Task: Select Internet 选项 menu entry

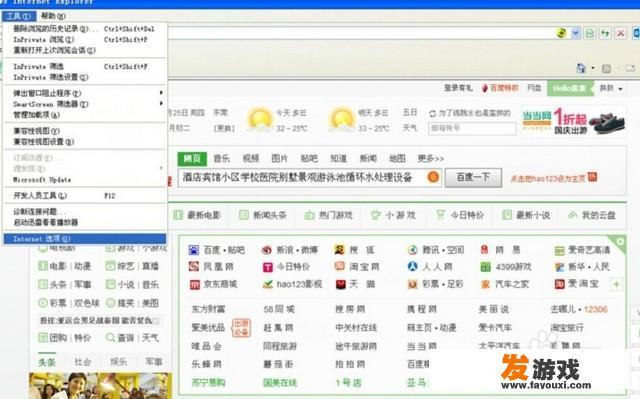Action: point(85,239)
